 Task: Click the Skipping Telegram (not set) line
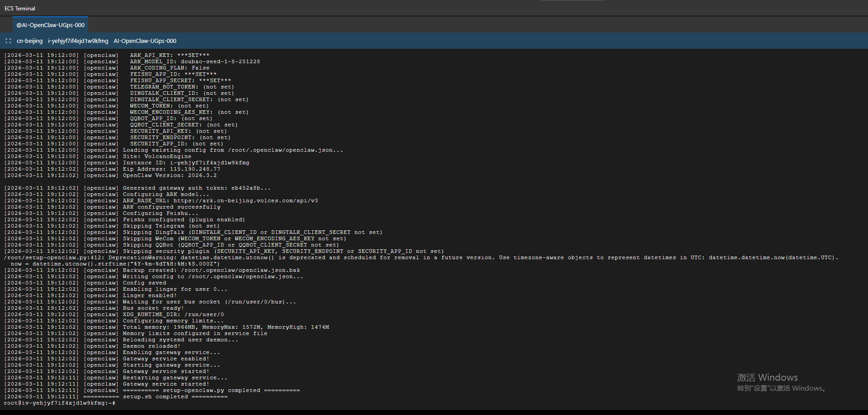coord(112,226)
